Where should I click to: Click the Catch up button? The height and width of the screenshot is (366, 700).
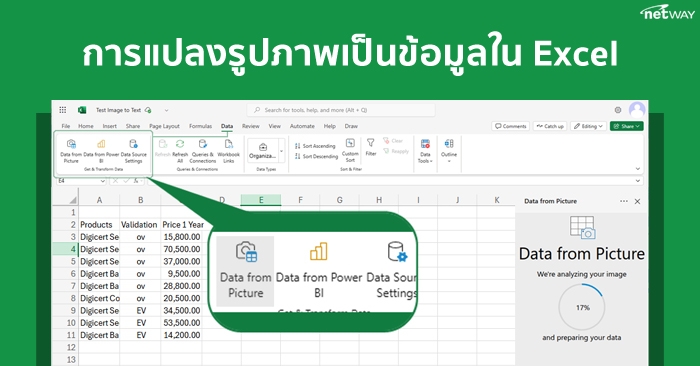pyautogui.click(x=550, y=126)
